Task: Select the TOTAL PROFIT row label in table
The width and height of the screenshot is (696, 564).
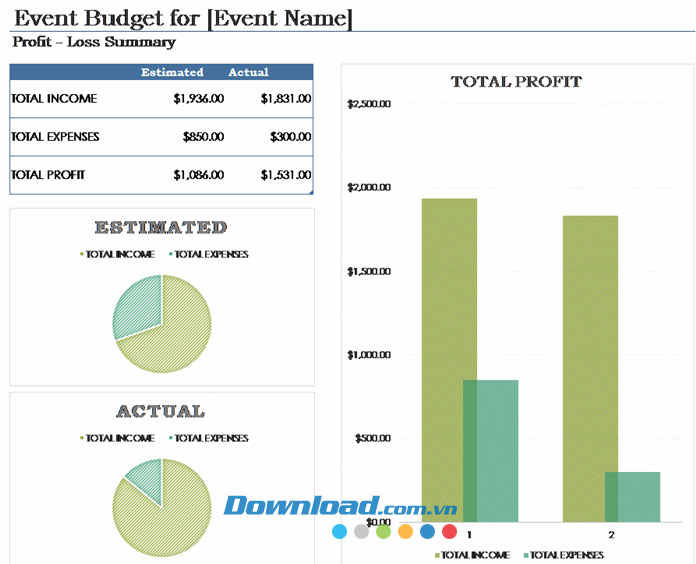Action: click(x=47, y=175)
